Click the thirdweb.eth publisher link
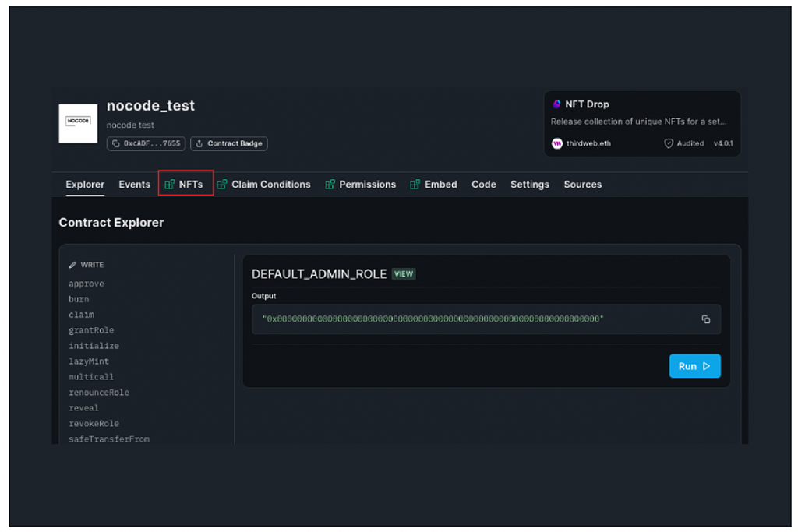Screen dimensions: 798x532 (588, 143)
